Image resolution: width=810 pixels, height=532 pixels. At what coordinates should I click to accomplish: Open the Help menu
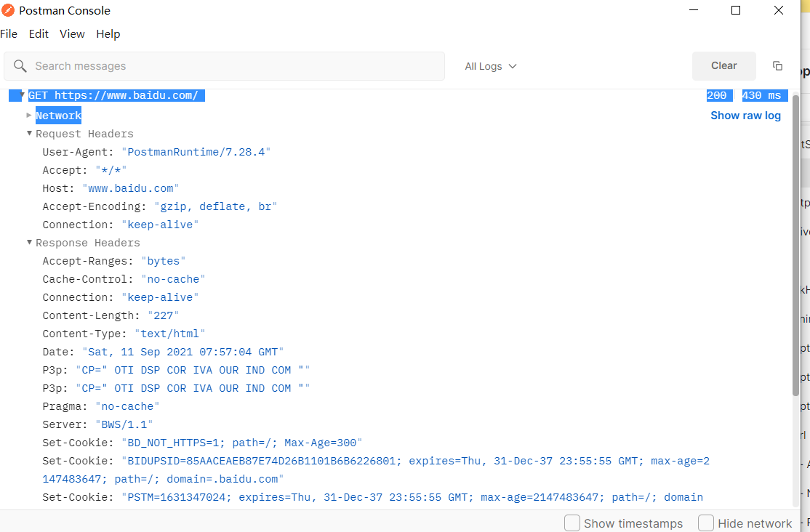click(108, 34)
